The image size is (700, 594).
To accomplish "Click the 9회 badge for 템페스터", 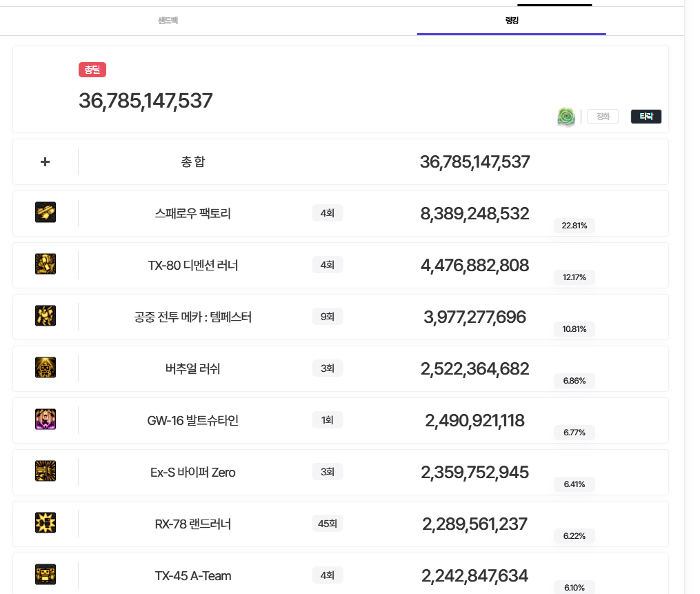I will point(328,317).
